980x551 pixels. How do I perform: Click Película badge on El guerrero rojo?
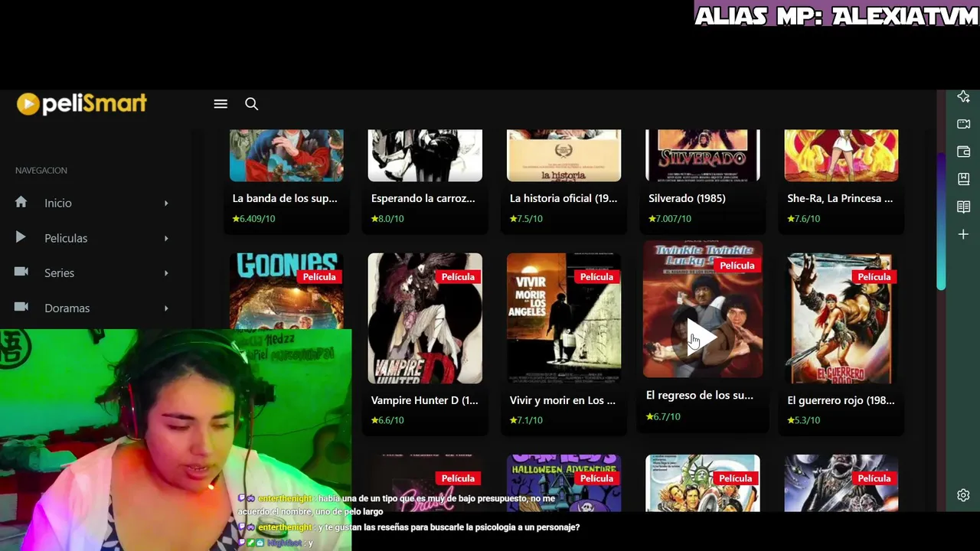tap(874, 276)
